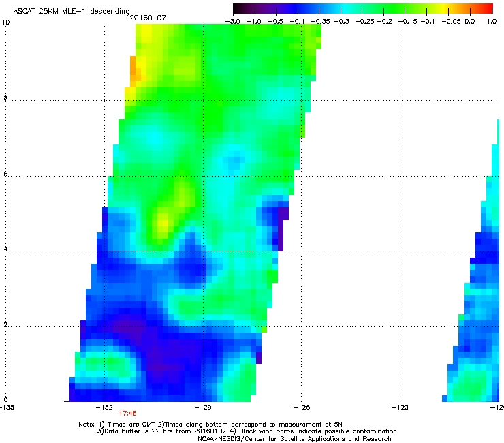Click colorbar label -0.2

pyautogui.click(x=384, y=22)
